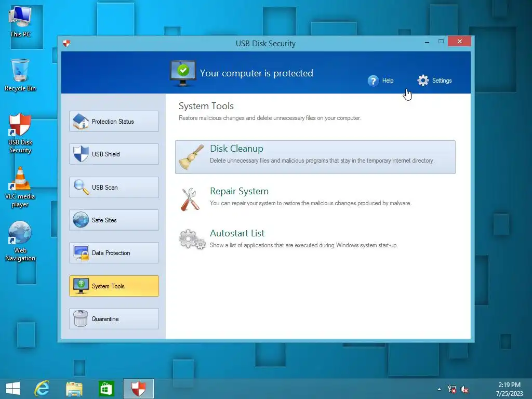This screenshot has width=532, height=399.
Task: Select the Recycle Bin desktop icon
Action: [20, 75]
